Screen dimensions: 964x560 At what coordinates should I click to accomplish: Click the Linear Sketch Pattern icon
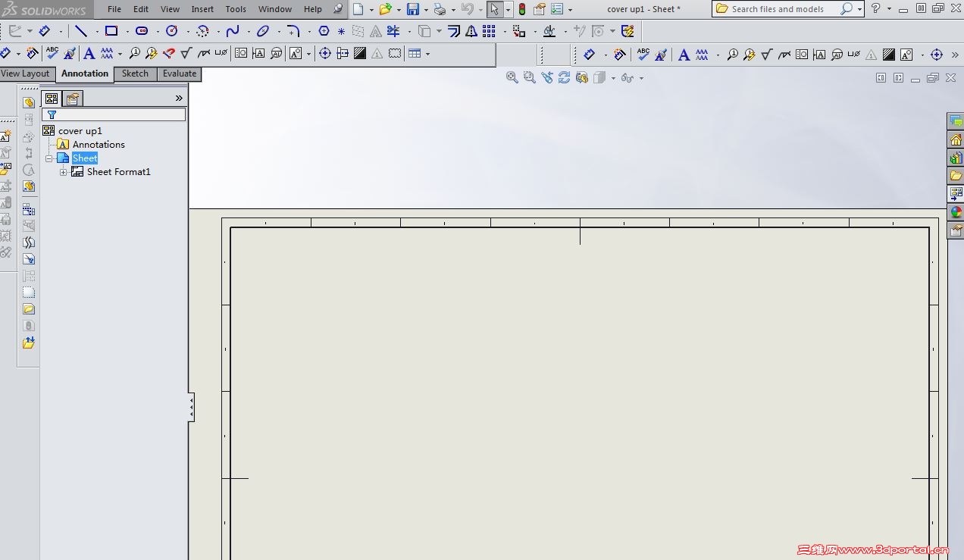(x=489, y=31)
